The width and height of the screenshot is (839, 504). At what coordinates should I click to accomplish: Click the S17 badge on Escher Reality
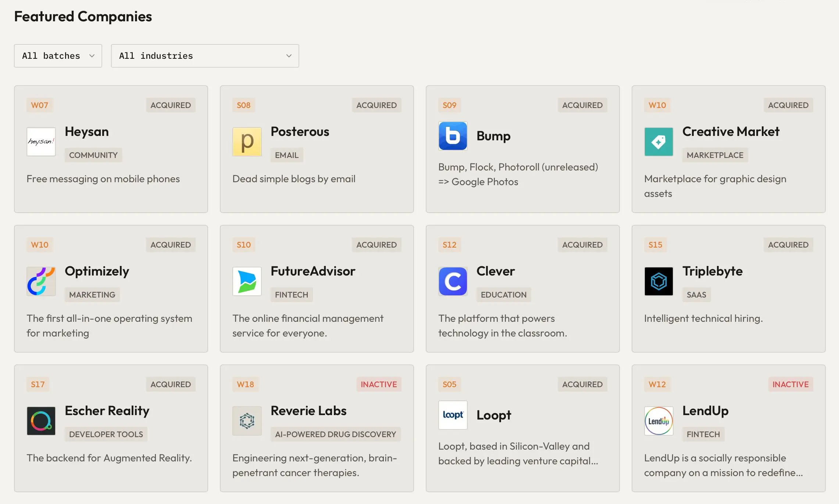[x=38, y=384]
